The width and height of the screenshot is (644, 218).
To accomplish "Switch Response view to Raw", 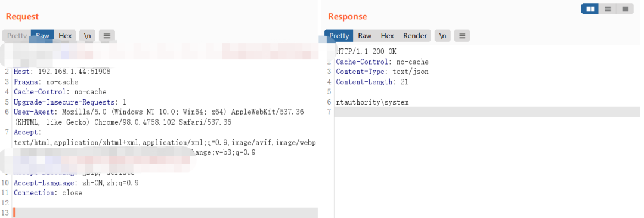I will pos(365,36).
